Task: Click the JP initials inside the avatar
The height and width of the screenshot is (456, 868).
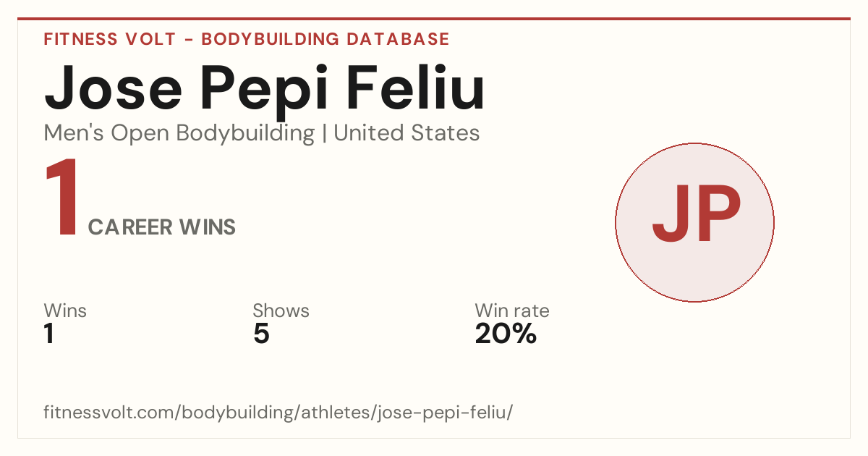Action: tap(696, 215)
